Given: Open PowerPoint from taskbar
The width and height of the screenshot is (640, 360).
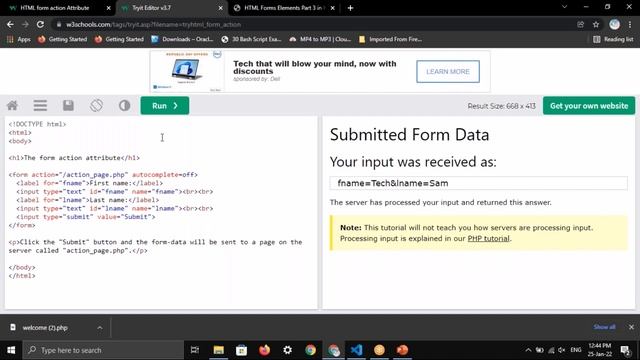Looking at the screenshot, I should (x=402, y=350).
